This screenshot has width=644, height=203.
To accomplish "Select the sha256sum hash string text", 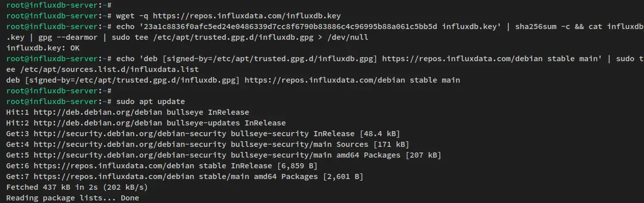I will pos(291,26).
